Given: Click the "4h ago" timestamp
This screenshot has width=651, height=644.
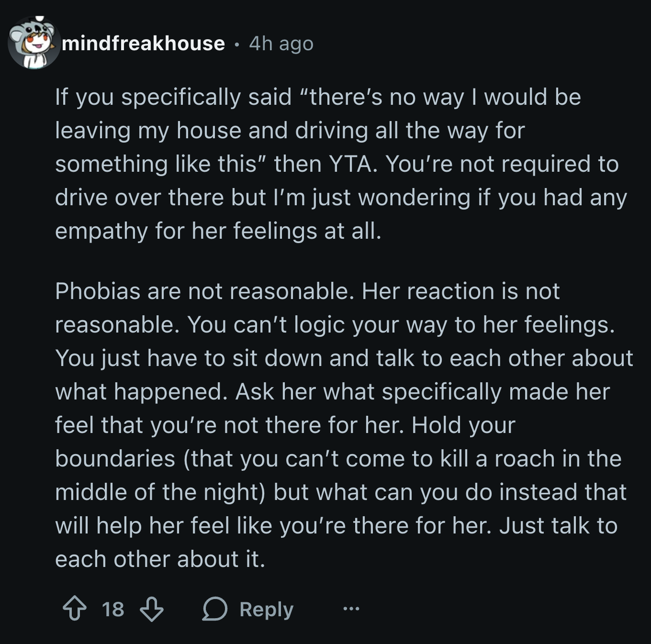Looking at the screenshot, I should [281, 44].
